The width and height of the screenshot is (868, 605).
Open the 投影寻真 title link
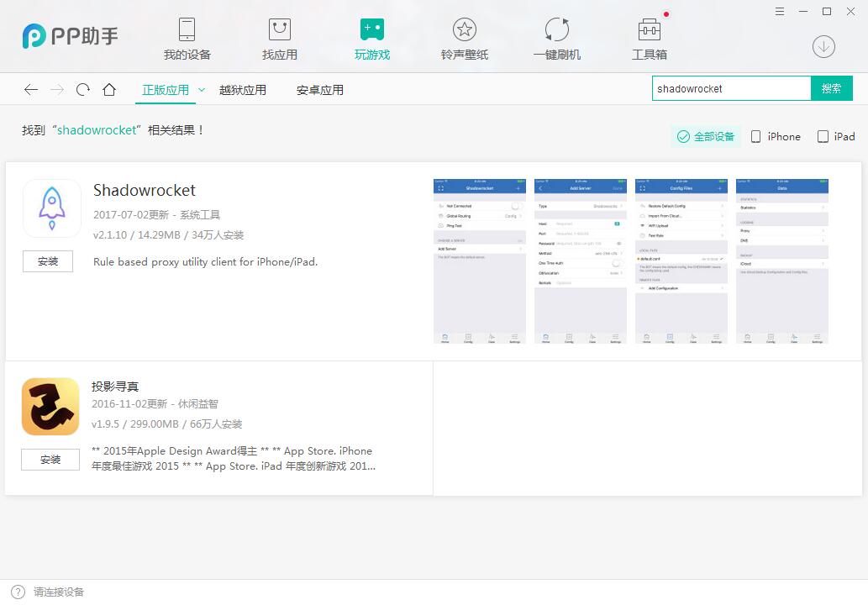tap(115, 387)
